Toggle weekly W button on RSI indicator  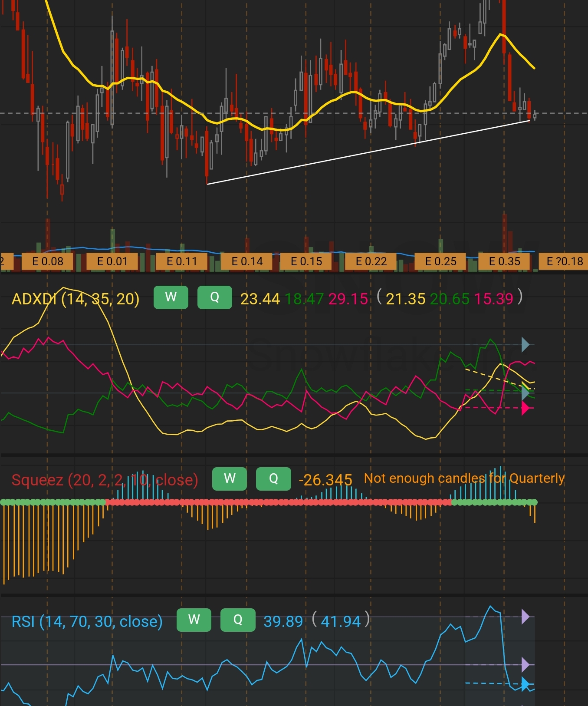coord(194,620)
